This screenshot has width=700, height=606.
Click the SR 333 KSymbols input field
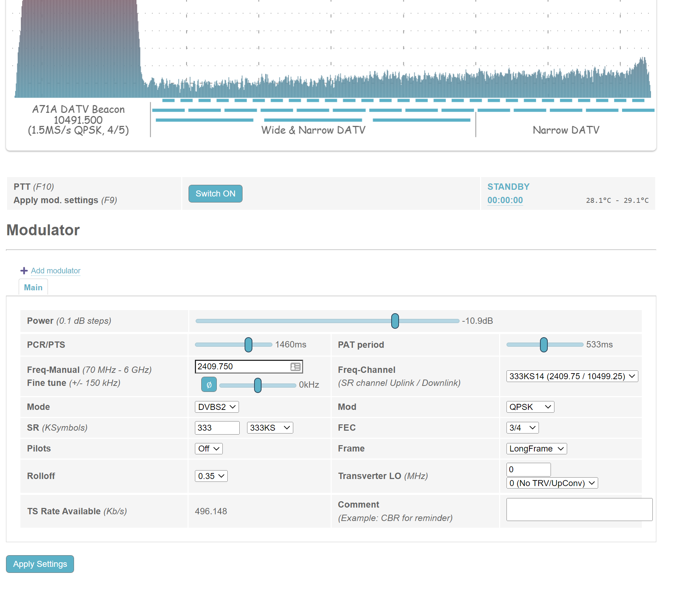coord(217,428)
